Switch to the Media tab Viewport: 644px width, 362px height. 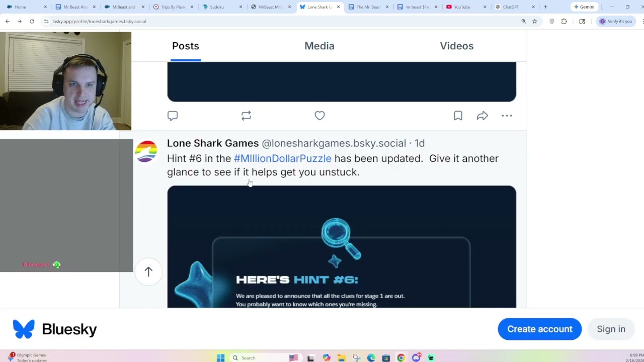(x=319, y=46)
